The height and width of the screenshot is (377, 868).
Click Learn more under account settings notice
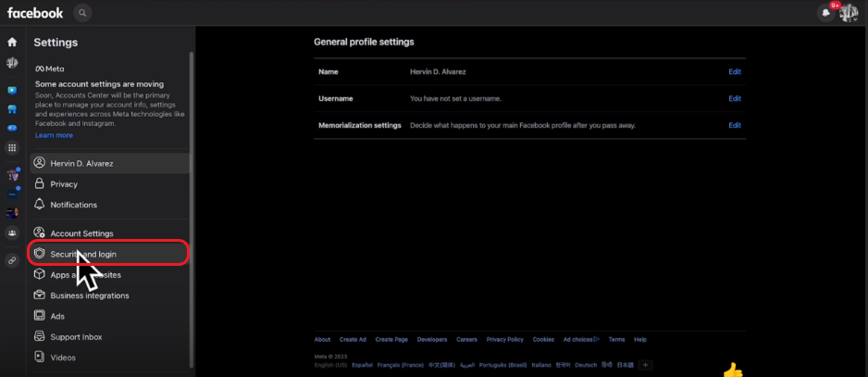[54, 135]
